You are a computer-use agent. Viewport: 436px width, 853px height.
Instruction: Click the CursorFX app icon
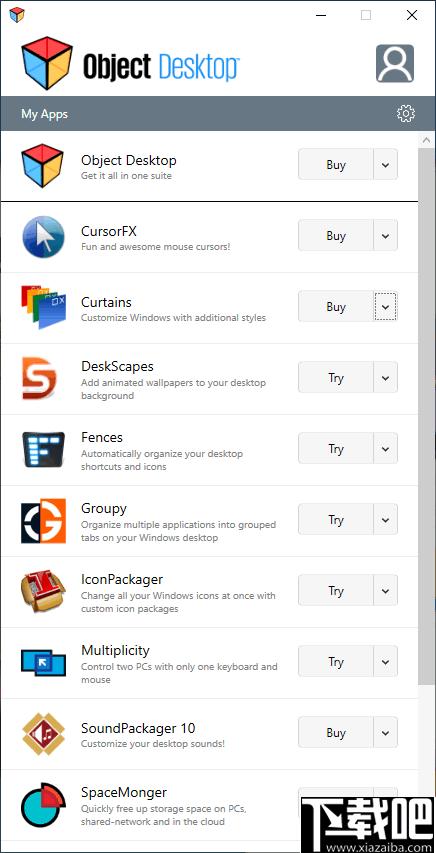pyautogui.click(x=44, y=237)
